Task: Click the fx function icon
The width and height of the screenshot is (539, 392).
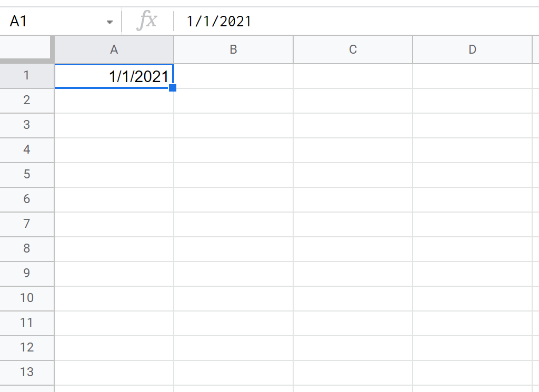Action: coord(147,22)
